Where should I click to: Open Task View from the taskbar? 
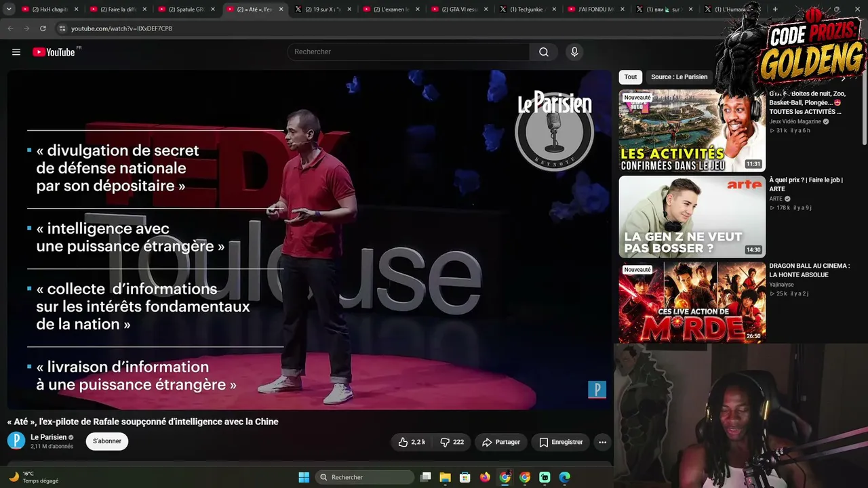coord(426,477)
